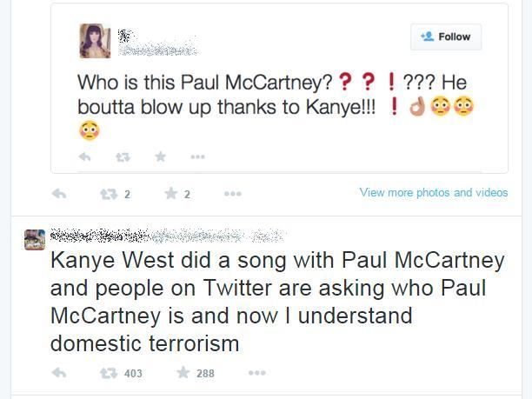This screenshot has height=399, width=532.
Task: Retweet the embedded tweet without a count
Action: pos(123,157)
